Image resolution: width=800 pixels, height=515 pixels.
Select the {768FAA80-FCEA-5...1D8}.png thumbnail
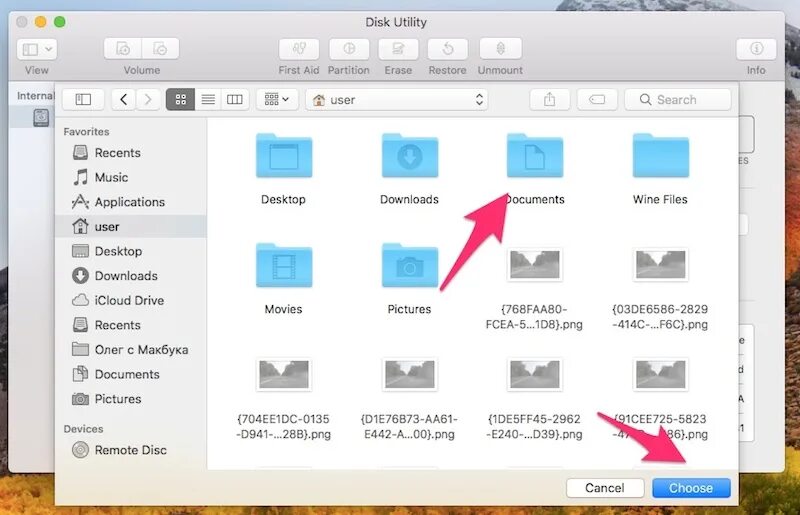535,264
